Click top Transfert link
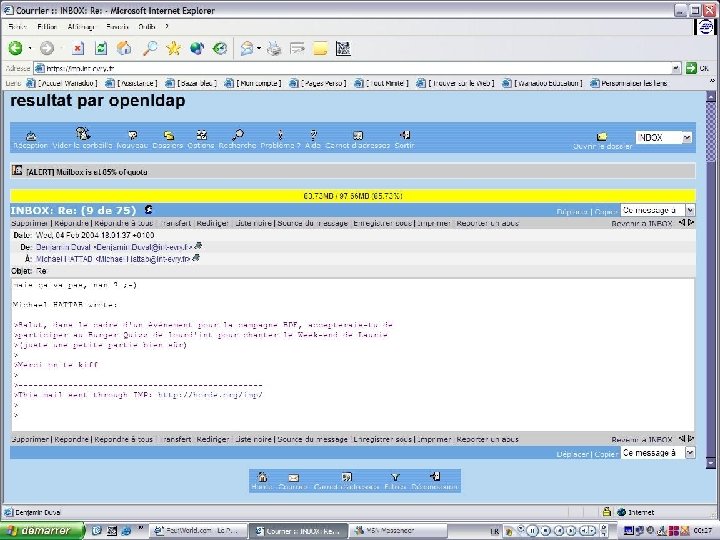 [x=176, y=223]
